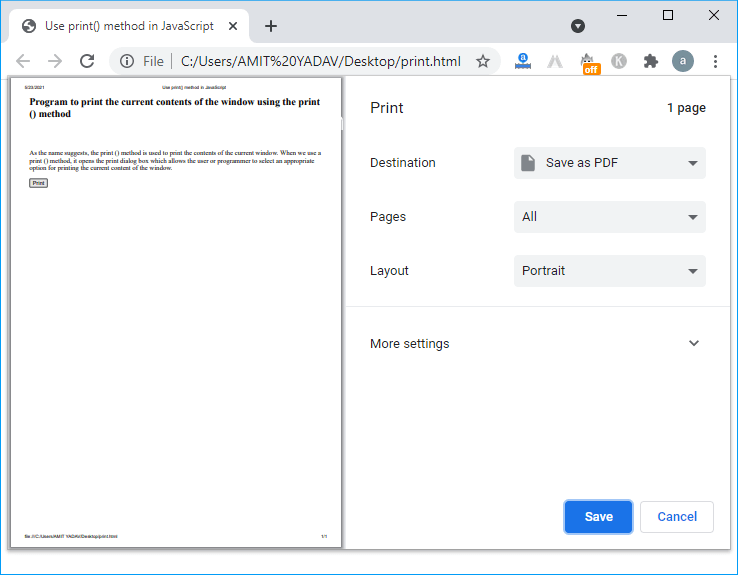Viewport: 738px width, 575px height.
Task: Open the site information icon beside File
Action: point(127,61)
